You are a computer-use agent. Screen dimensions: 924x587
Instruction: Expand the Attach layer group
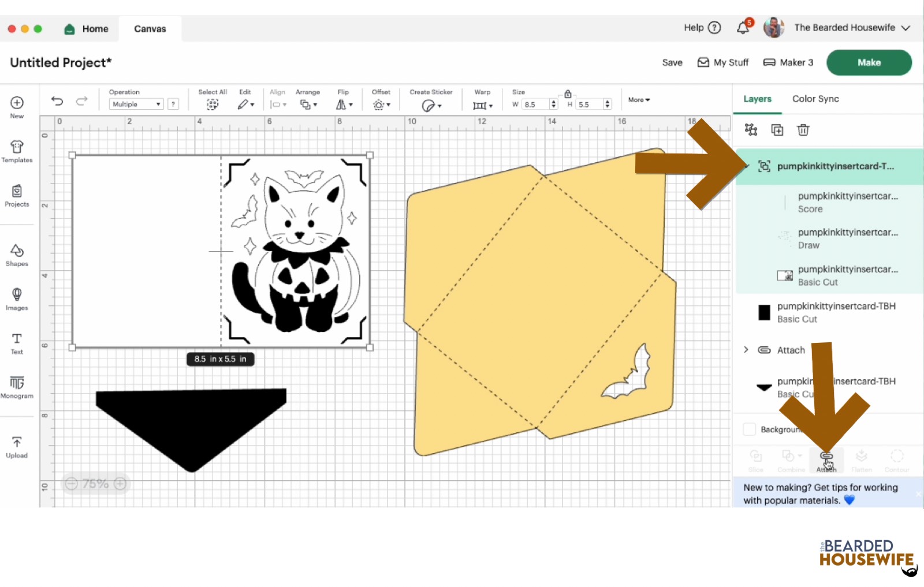pos(746,350)
